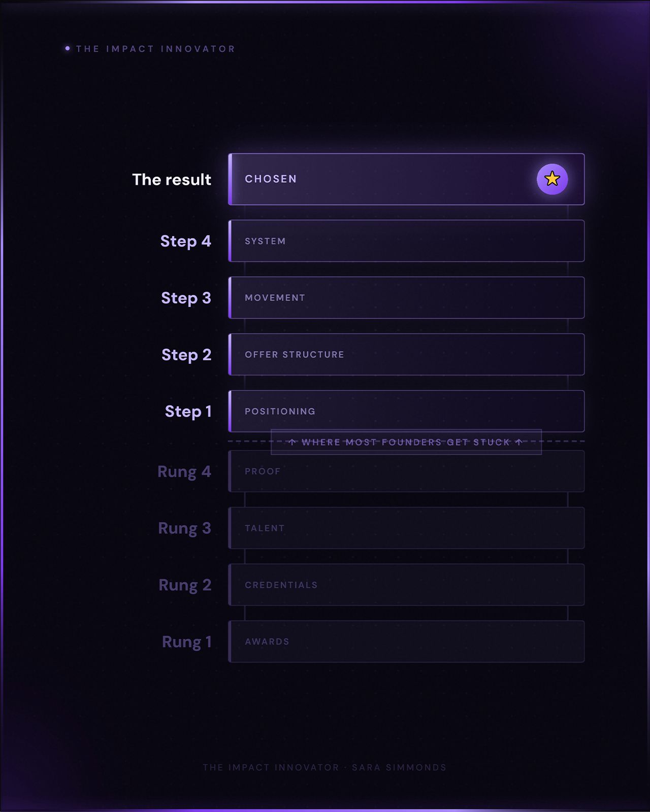Click the OFFER STRUCTURE bar
This screenshot has height=812, width=650.
tap(406, 355)
